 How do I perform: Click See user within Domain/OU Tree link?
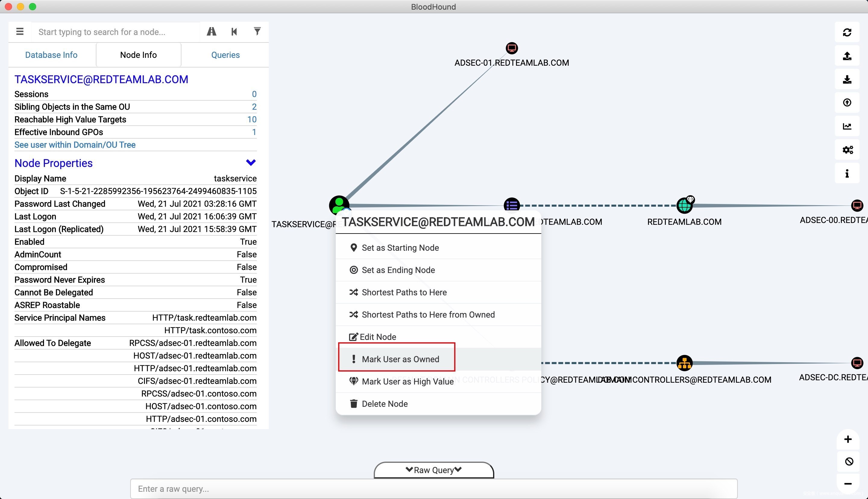pyautogui.click(x=75, y=145)
